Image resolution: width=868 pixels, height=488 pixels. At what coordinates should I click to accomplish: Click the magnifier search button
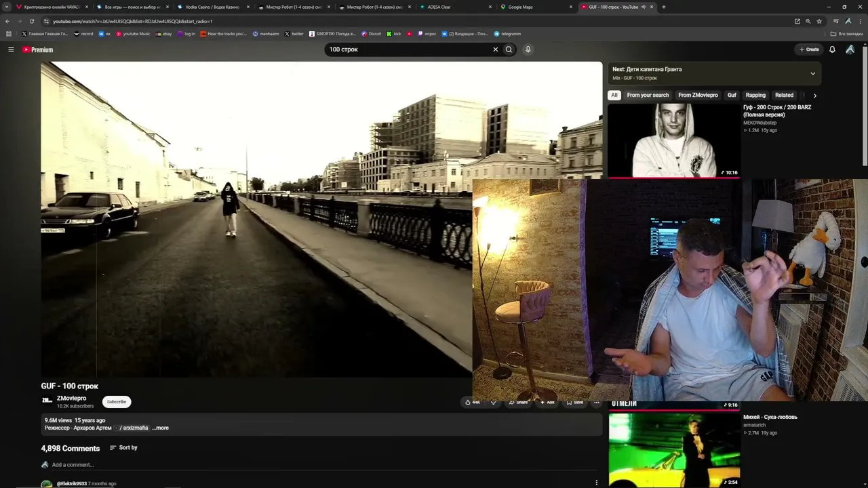pyautogui.click(x=509, y=49)
